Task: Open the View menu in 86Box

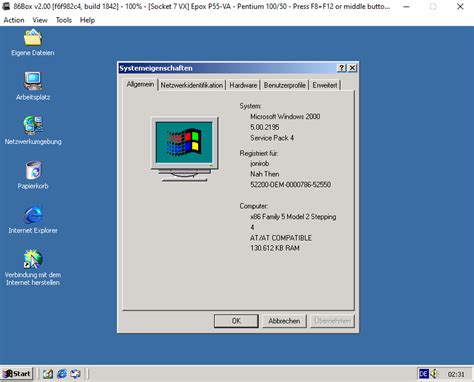Action: [40, 20]
